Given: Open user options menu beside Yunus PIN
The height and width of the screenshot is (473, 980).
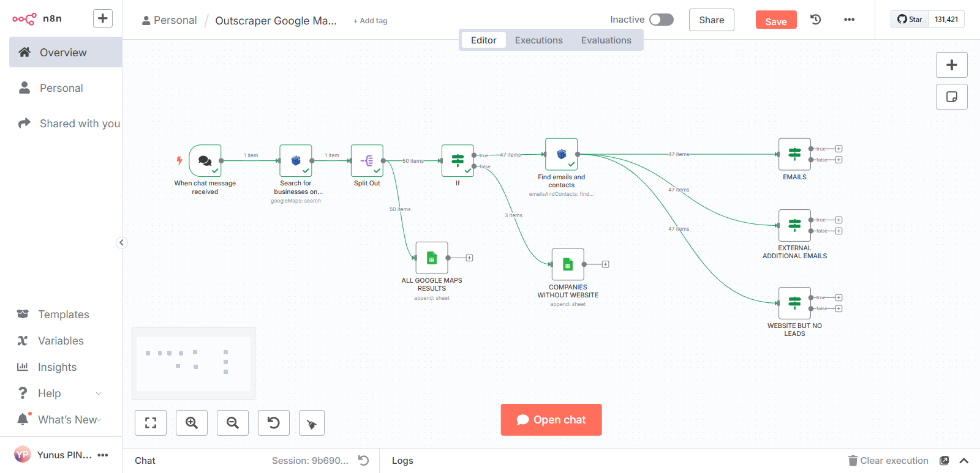Looking at the screenshot, I should [x=103, y=455].
